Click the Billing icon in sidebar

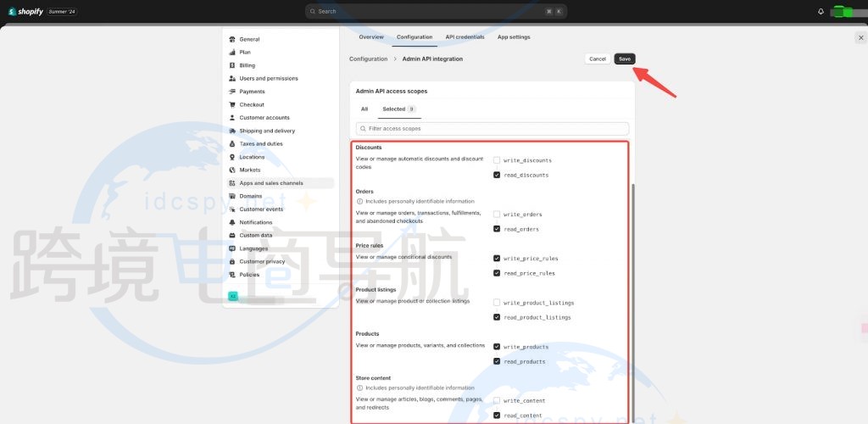coord(231,65)
